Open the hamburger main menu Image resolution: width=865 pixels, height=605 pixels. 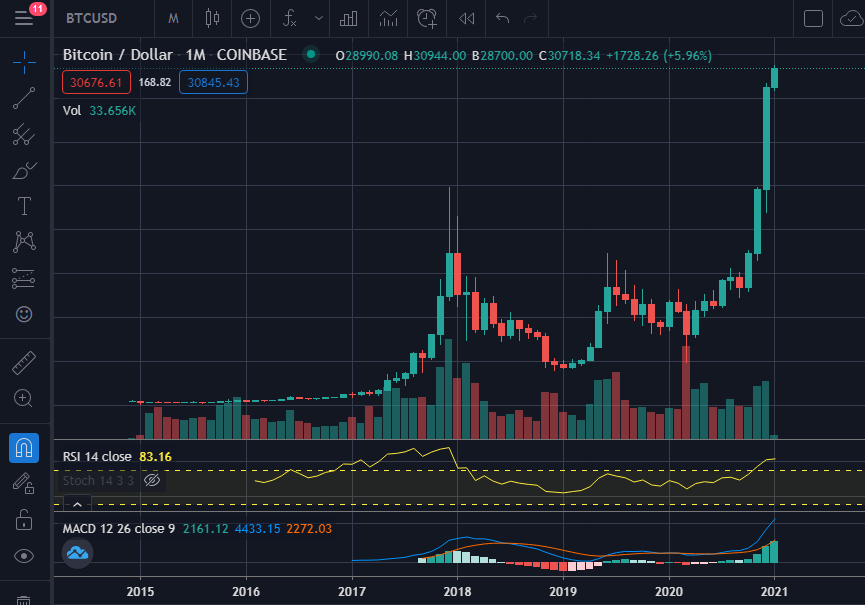(x=24, y=18)
